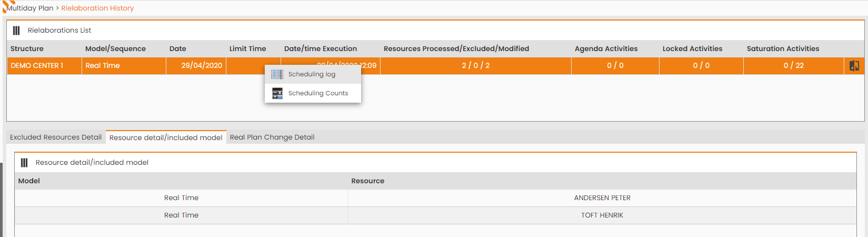Viewport: 868px width, 237px height.
Task: Open the Resource detail/included model column chooser icon
Action: tap(24, 163)
